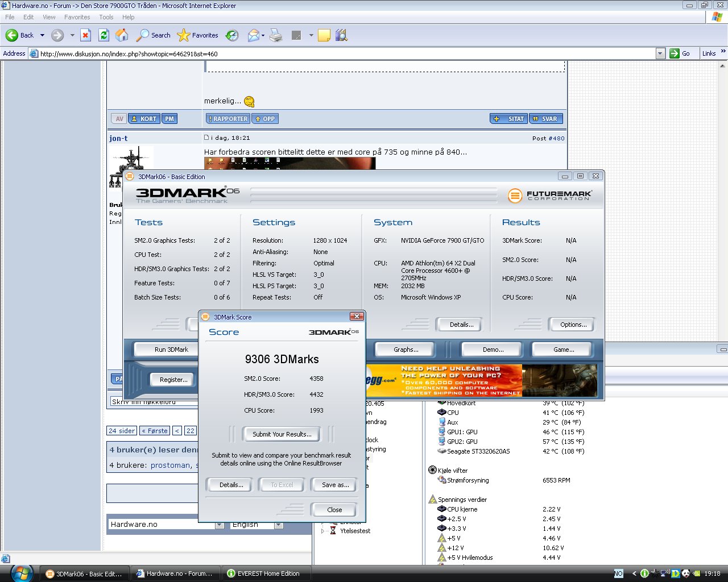Click the Print toolbar icon

click(x=276, y=35)
